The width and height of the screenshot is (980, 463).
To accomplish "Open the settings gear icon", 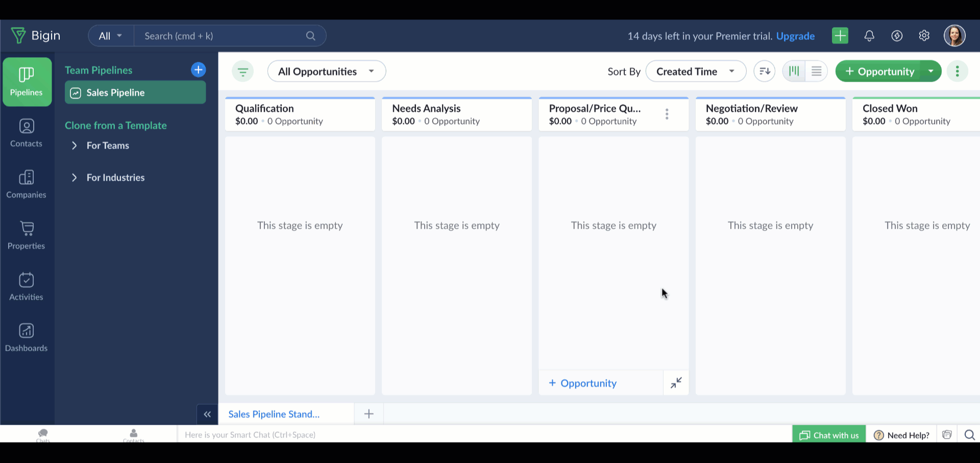I will coord(924,36).
